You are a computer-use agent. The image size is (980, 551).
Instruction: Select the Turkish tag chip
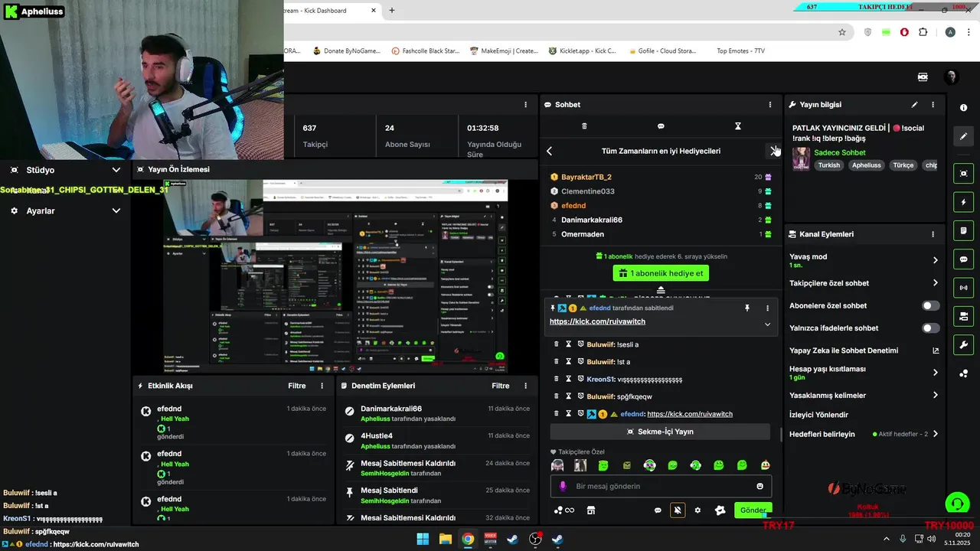point(828,165)
